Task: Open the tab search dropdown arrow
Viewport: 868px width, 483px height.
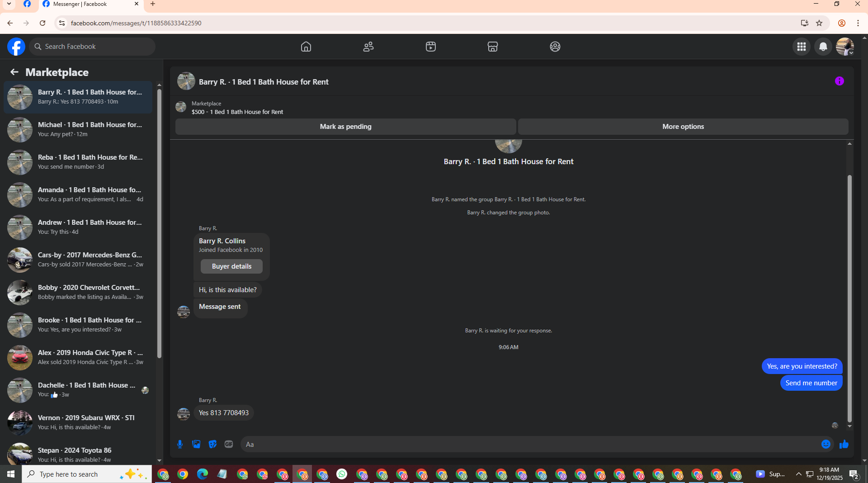Action: coord(9,4)
